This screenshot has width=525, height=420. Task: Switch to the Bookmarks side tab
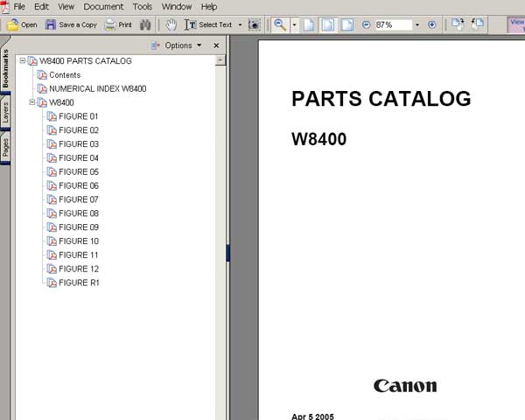click(5, 68)
